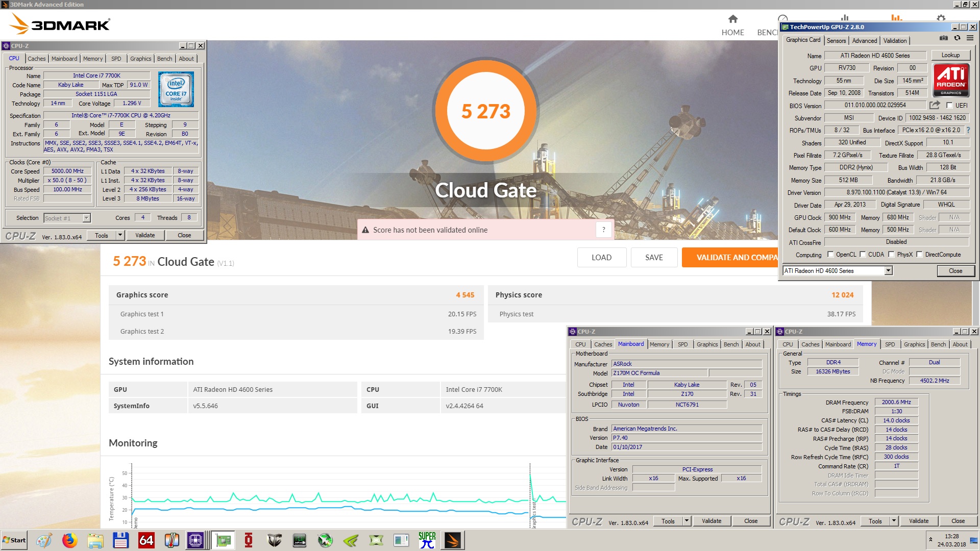Click the floppy disk save icon in taskbar
980x551 pixels.
[x=120, y=540]
